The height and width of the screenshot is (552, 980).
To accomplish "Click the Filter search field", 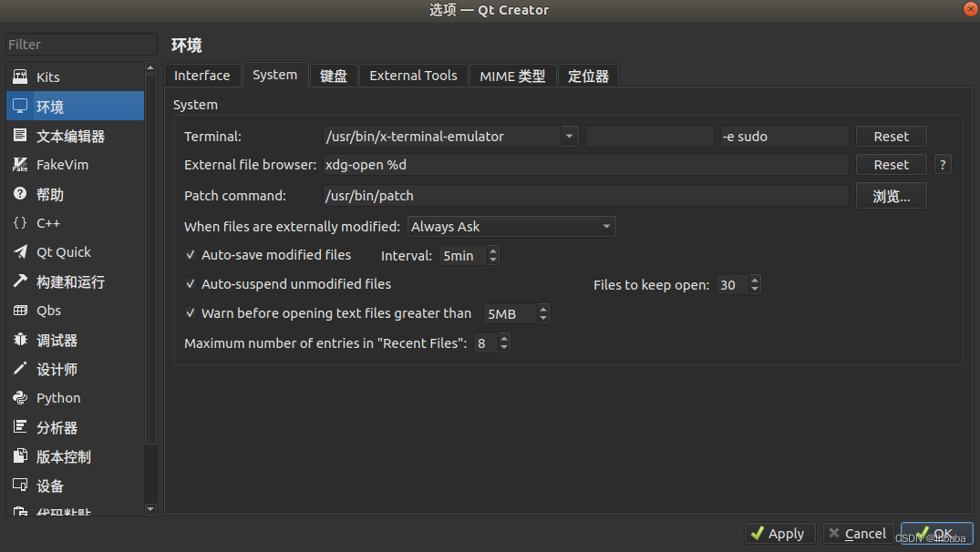I will (x=81, y=45).
